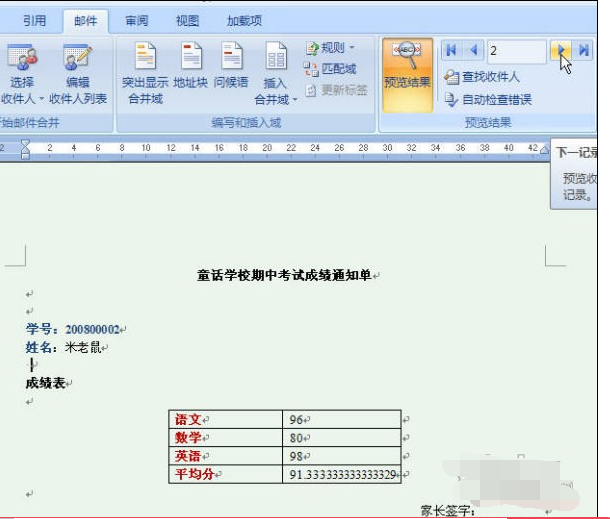The image size is (610, 519).
Task: Open the 选择收件人 recipient selector
Action: tap(20, 74)
